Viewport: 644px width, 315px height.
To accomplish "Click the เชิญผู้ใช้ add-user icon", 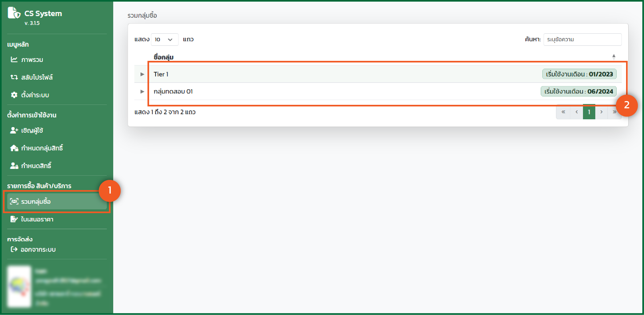I will 14,130.
